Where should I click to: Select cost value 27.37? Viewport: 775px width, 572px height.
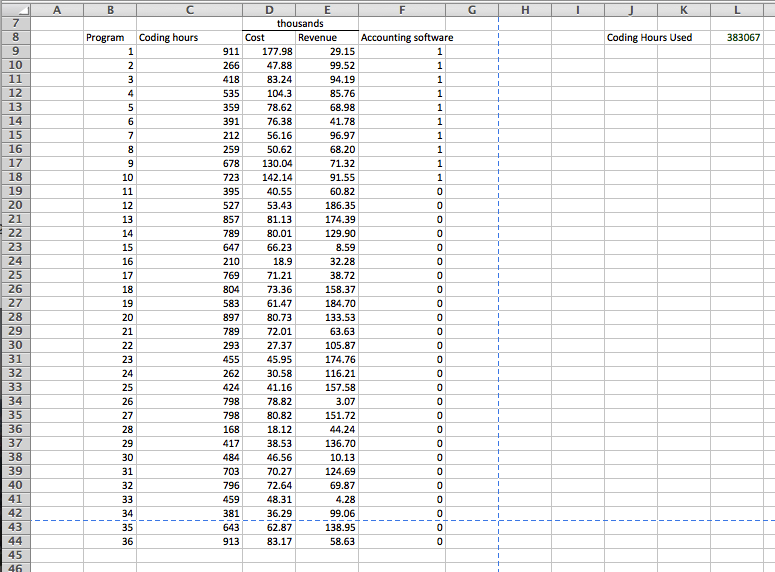[269, 346]
